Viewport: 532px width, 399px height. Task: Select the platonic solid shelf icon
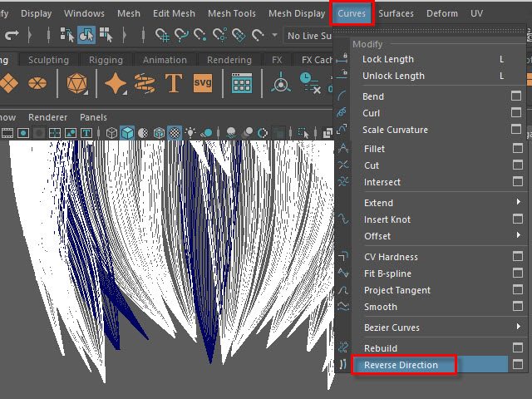click(76, 83)
